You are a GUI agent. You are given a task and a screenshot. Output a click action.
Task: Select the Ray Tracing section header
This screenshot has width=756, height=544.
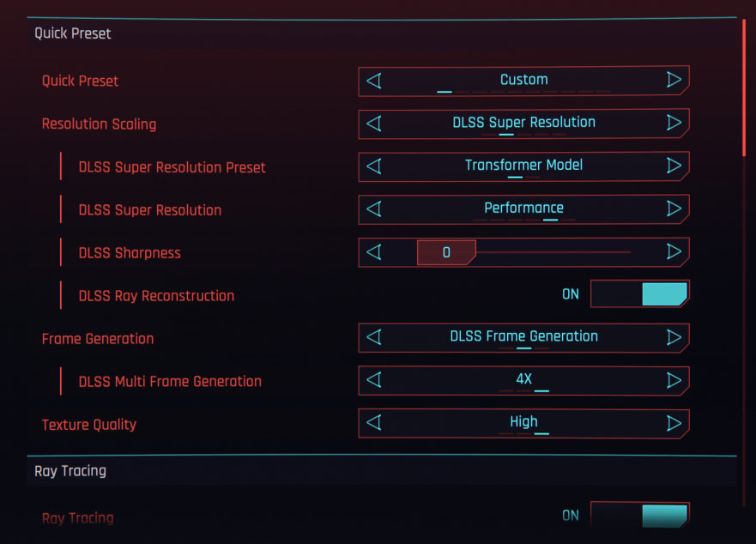[70, 471]
